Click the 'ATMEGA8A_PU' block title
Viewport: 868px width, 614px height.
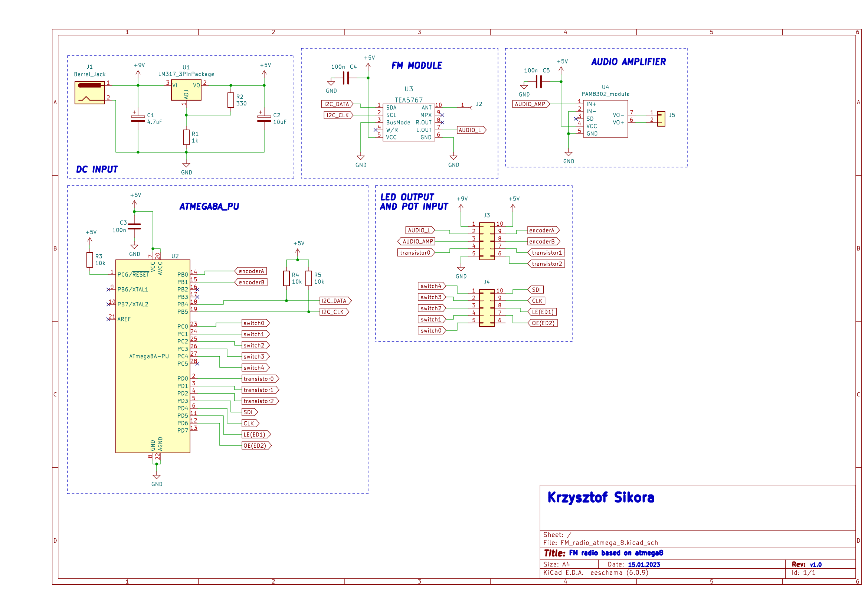pos(209,206)
